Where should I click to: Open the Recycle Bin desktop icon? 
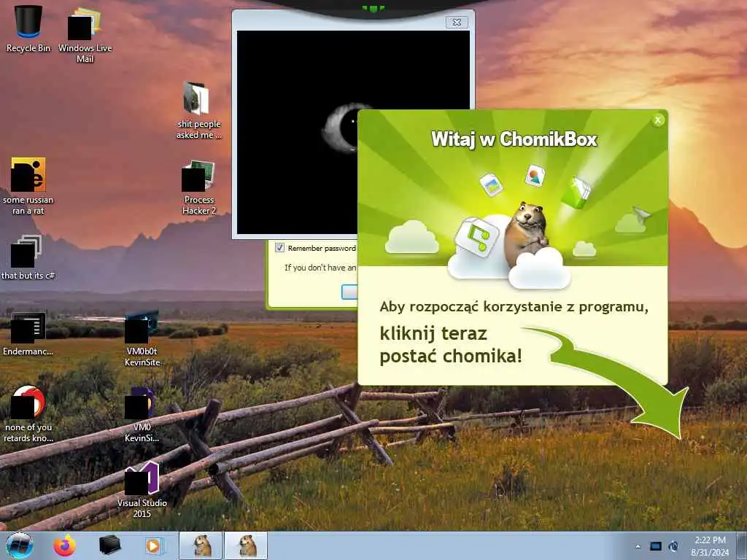[x=28, y=28]
